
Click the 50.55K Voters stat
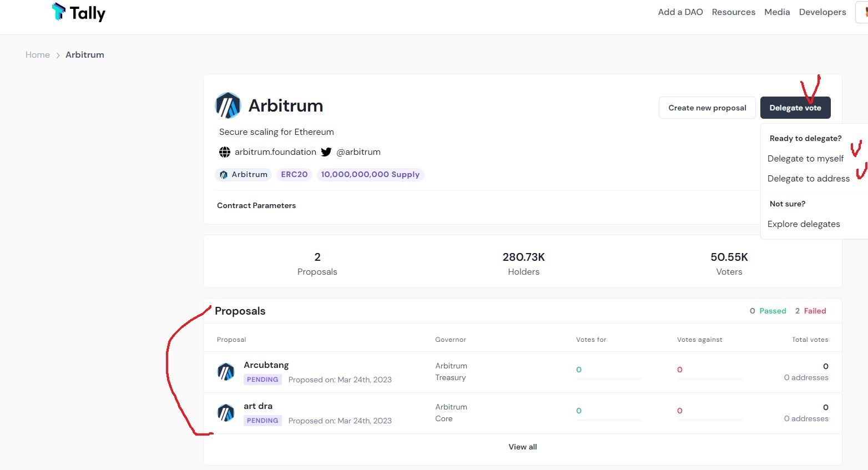click(729, 264)
